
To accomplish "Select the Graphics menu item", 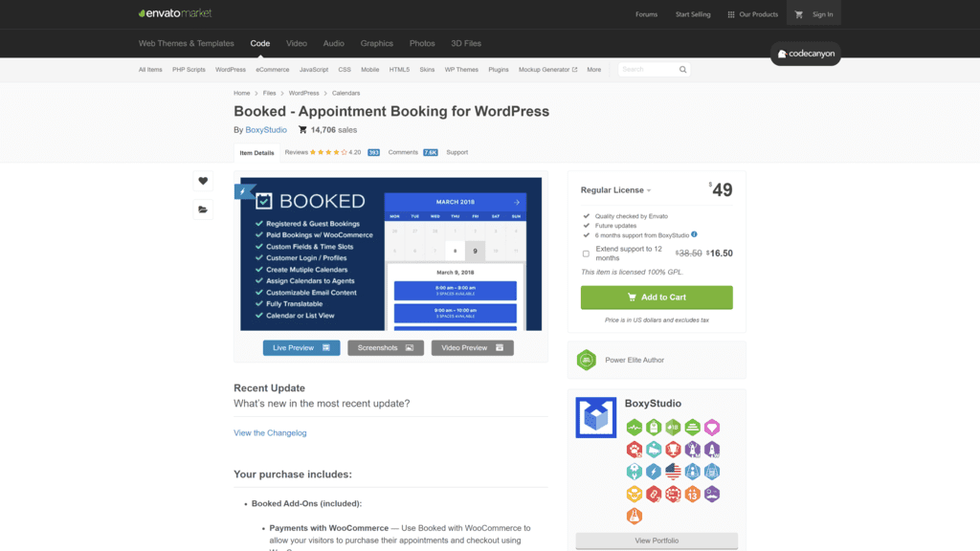I will pyautogui.click(x=377, y=44).
